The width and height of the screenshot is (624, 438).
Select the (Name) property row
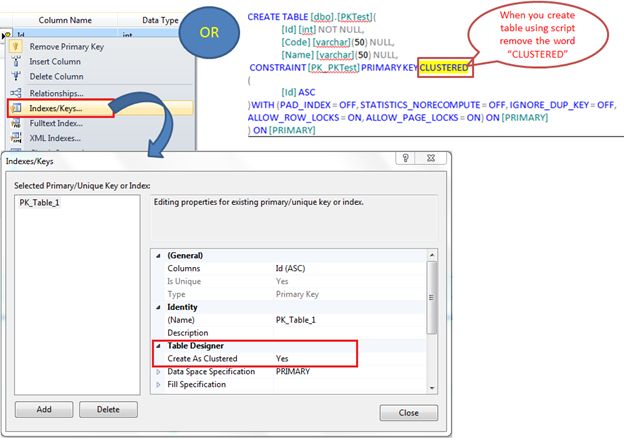[x=295, y=320]
